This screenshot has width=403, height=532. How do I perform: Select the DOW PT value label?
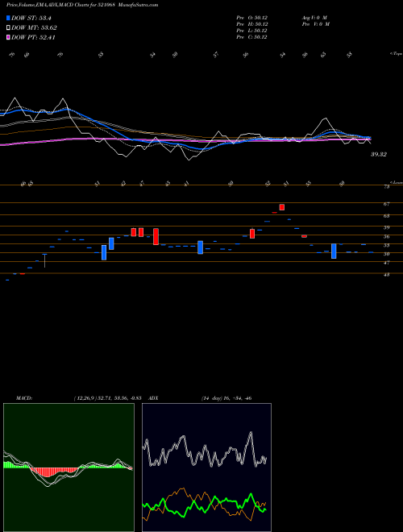tap(33, 37)
